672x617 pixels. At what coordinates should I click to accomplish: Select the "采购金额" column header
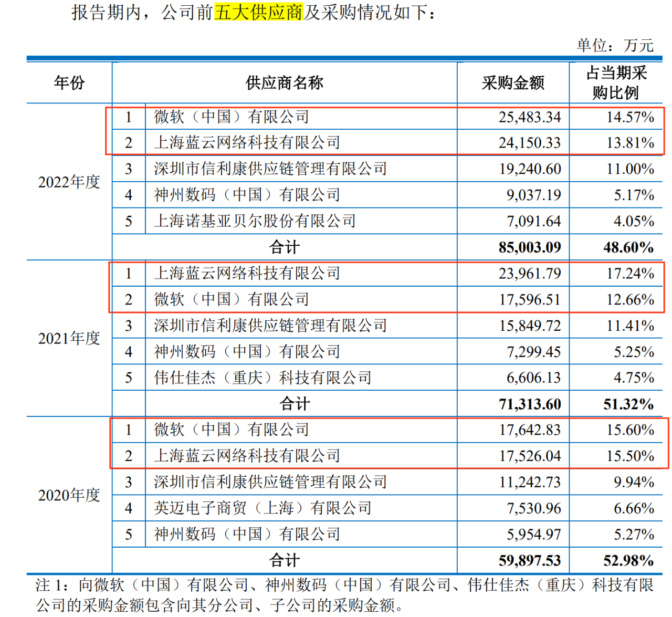tap(513, 82)
